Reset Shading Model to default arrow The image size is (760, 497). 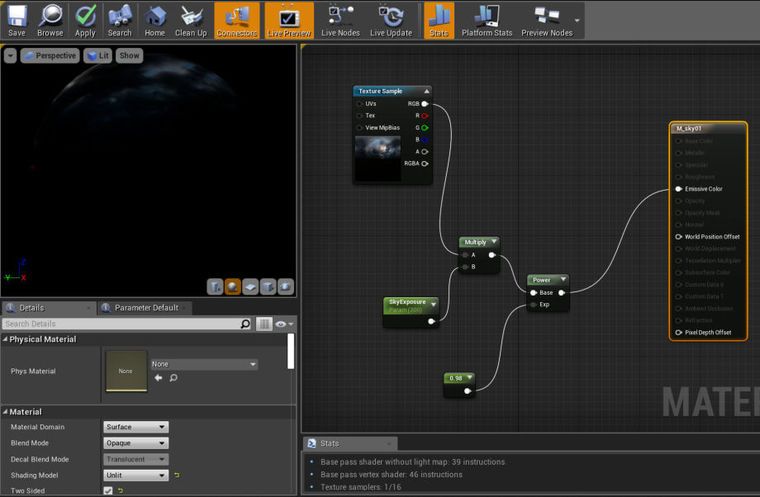[177, 475]
